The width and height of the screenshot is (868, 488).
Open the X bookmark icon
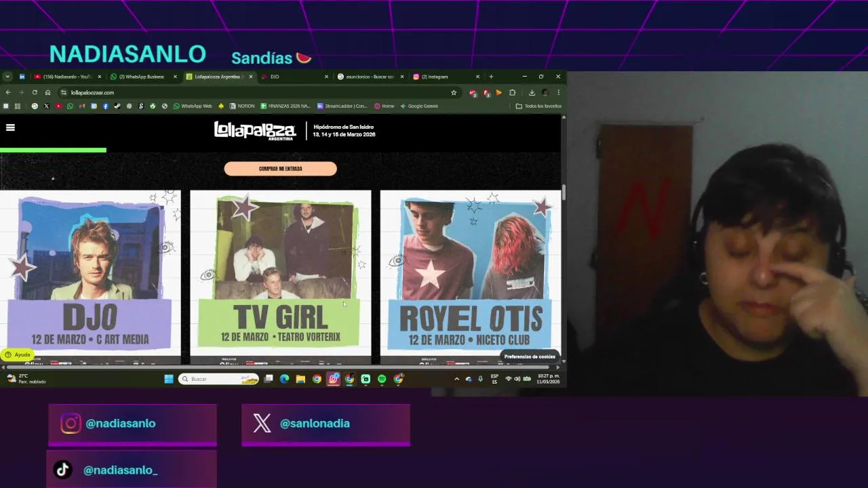46,106
